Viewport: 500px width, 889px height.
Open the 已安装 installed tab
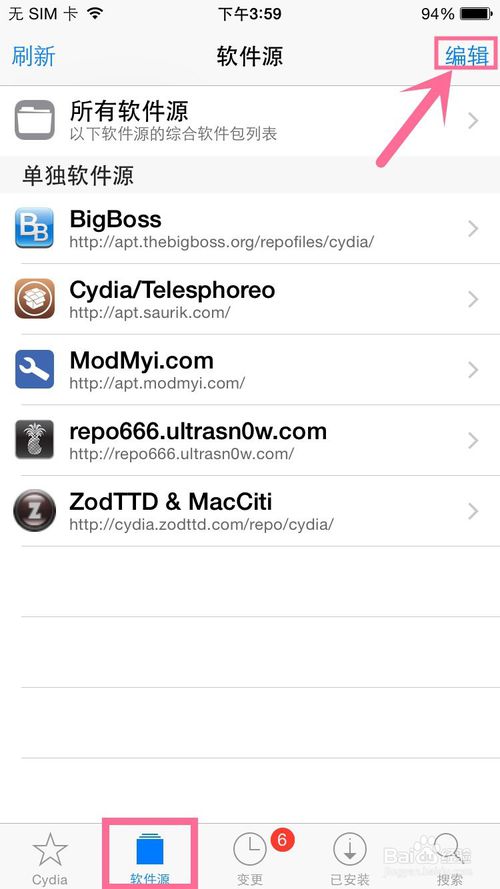350,858
